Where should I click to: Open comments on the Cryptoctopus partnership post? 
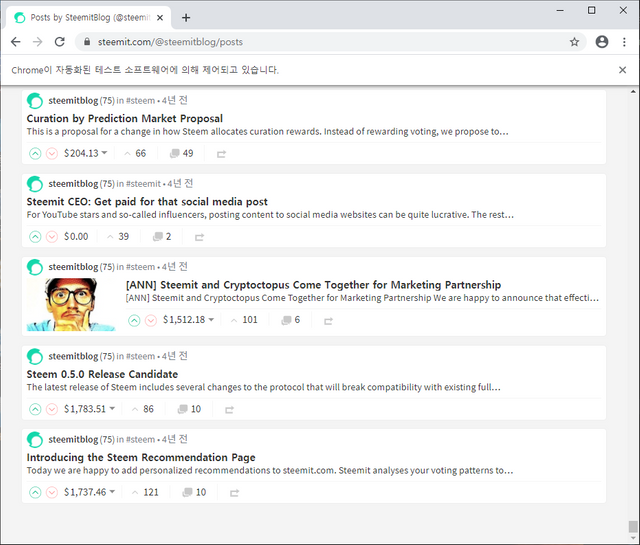pyautogui.click(x=291, y=320)
